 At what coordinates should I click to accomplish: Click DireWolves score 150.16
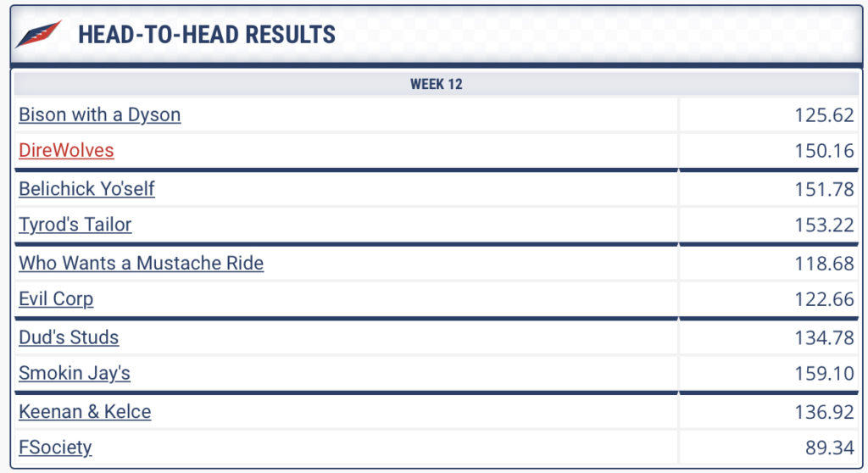click(x=824, y=151)
